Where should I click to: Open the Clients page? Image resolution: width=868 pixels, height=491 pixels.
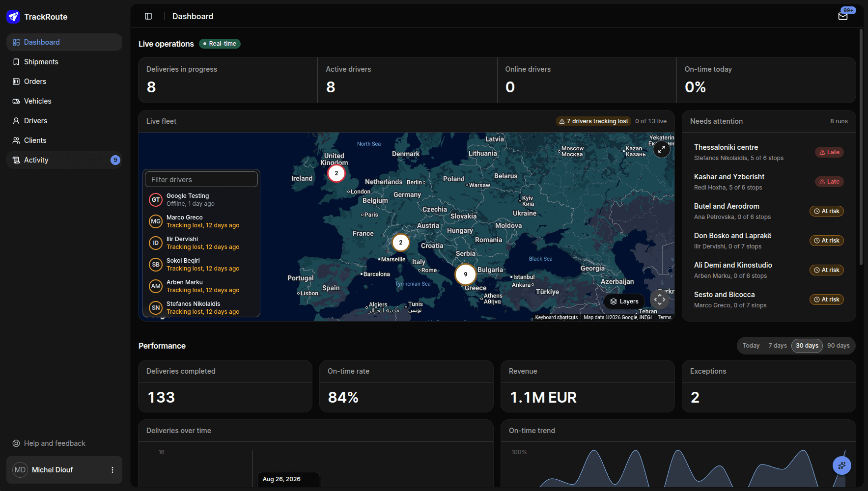pos(64,140)
